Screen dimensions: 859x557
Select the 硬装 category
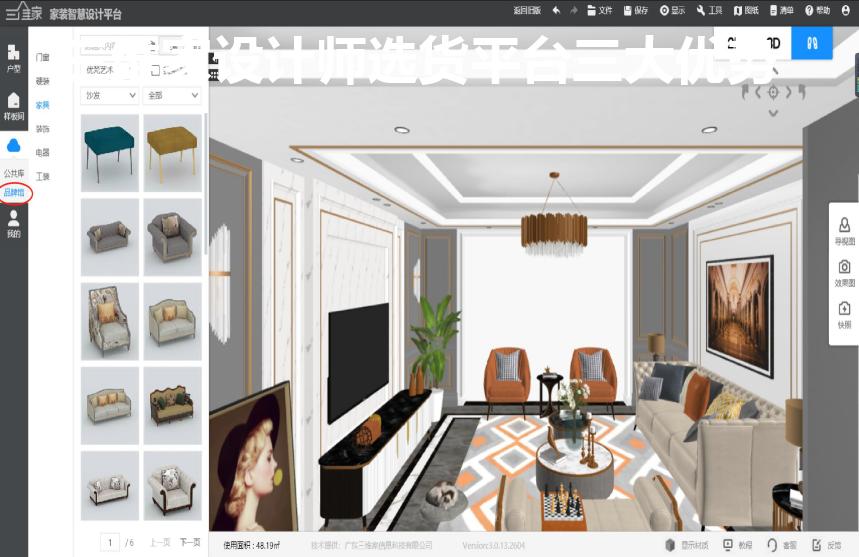click(x=43, y=81)
